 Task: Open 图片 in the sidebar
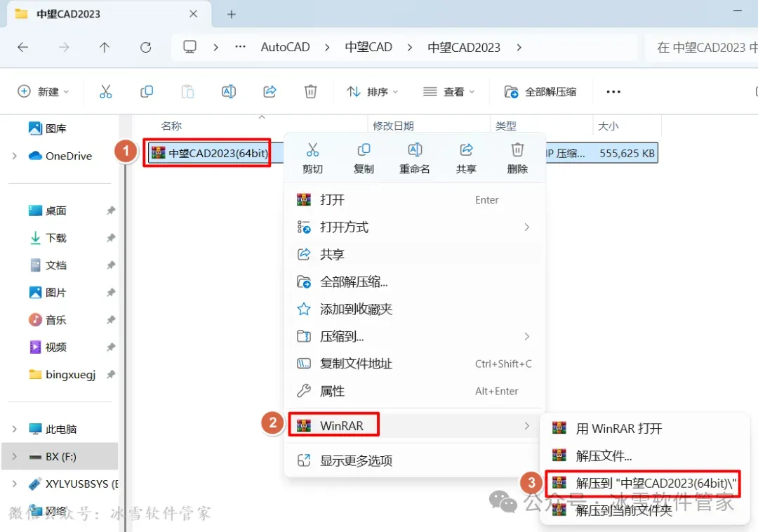[48, 293]
